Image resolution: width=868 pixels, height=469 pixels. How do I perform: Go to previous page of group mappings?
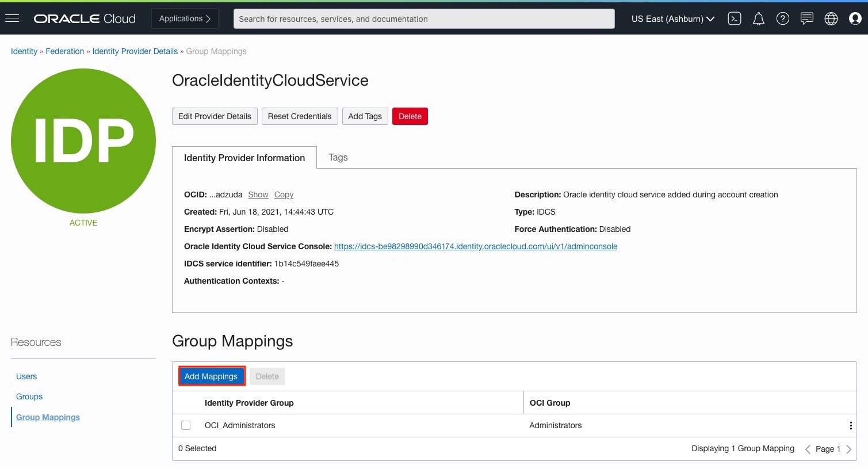[x=808, y=449]
